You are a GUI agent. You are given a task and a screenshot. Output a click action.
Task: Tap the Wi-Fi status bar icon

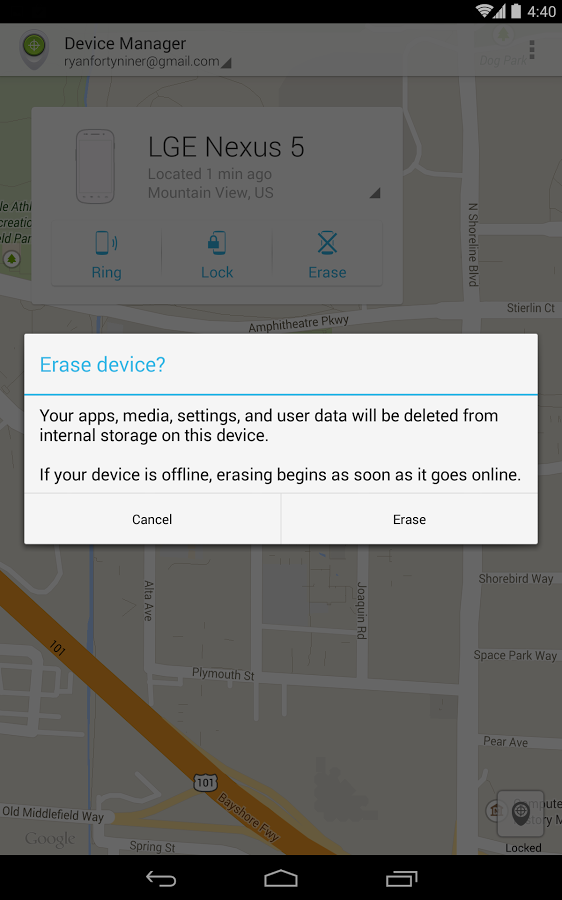485,11
